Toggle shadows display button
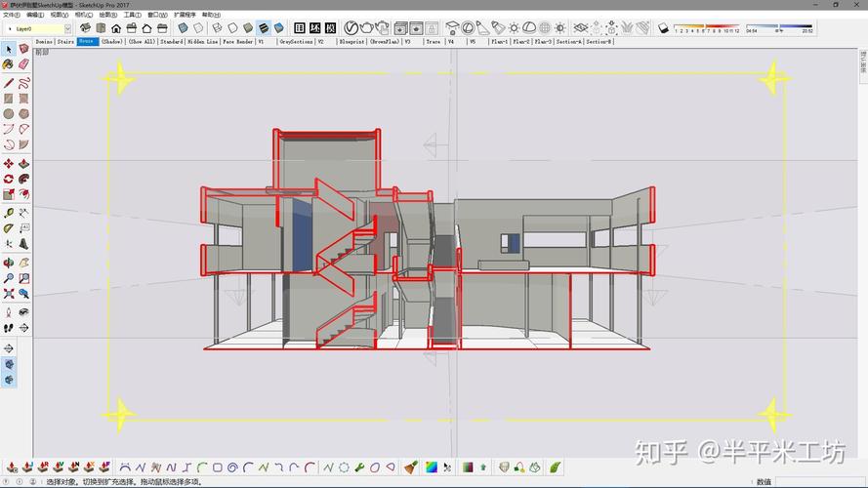The width and height of the screenshot is (868, 488). [x=663, y=28]
